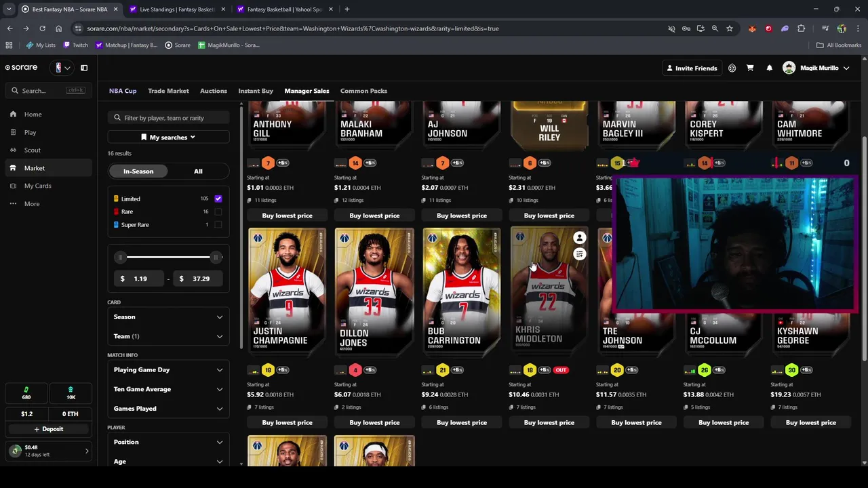Image resolution: width=868 pixels, height=488 pixels.
Task: Switch to Live Standings browser tab
Action: tap(176, 9)
